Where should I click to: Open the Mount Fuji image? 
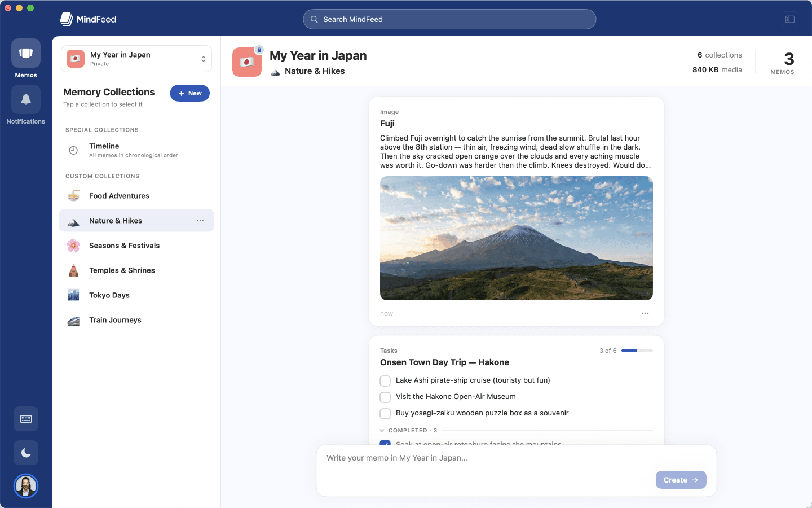517,238
